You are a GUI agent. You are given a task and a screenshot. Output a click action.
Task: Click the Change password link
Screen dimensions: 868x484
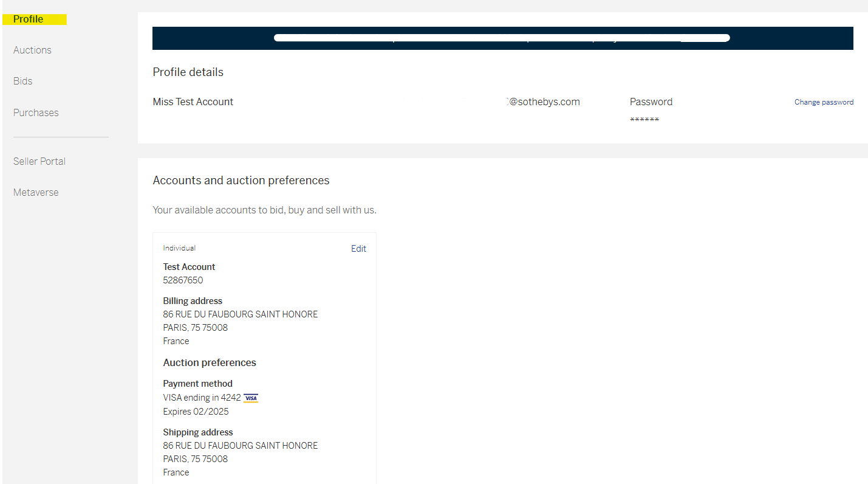click(824, 102)
